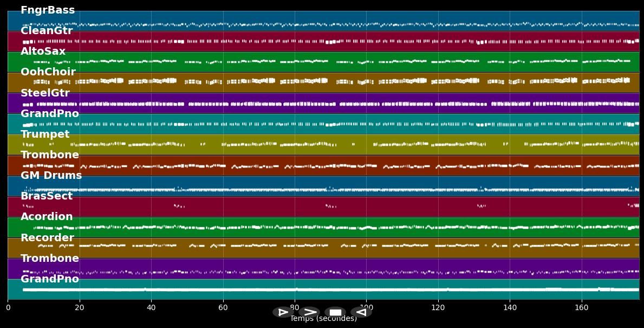Click the AltoSax track name
644x328 pixels.
click(43, 52)
